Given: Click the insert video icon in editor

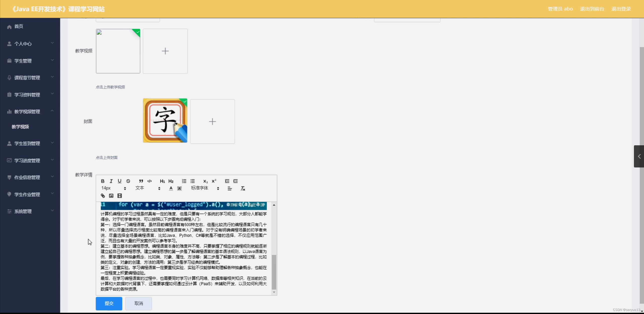Looking at the screenshot, I should 120,196.
